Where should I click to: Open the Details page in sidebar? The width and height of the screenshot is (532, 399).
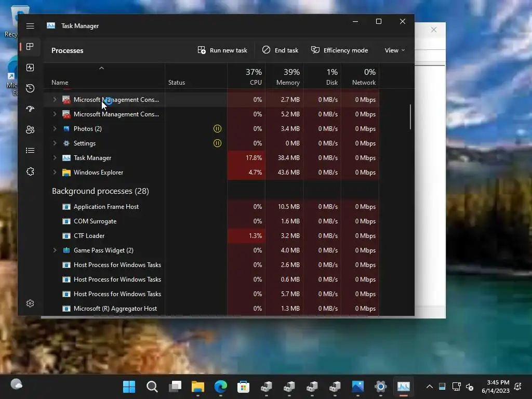(x=30, y=150)
